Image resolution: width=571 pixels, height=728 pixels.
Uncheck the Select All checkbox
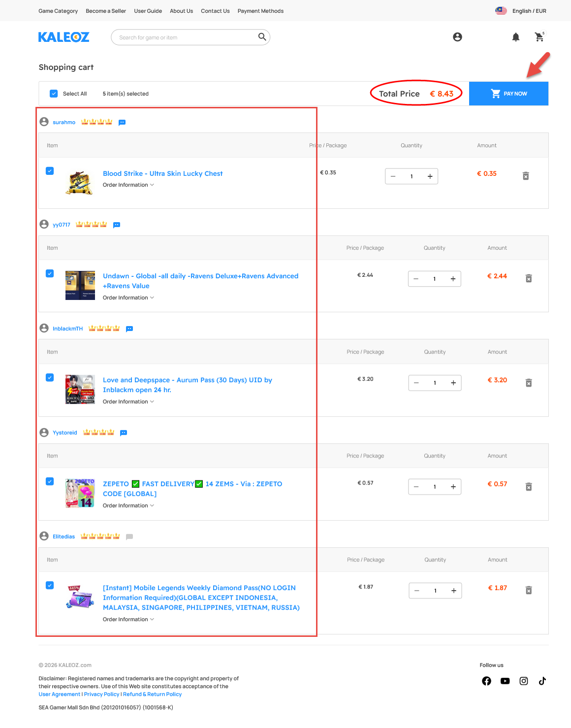(53, 93)
